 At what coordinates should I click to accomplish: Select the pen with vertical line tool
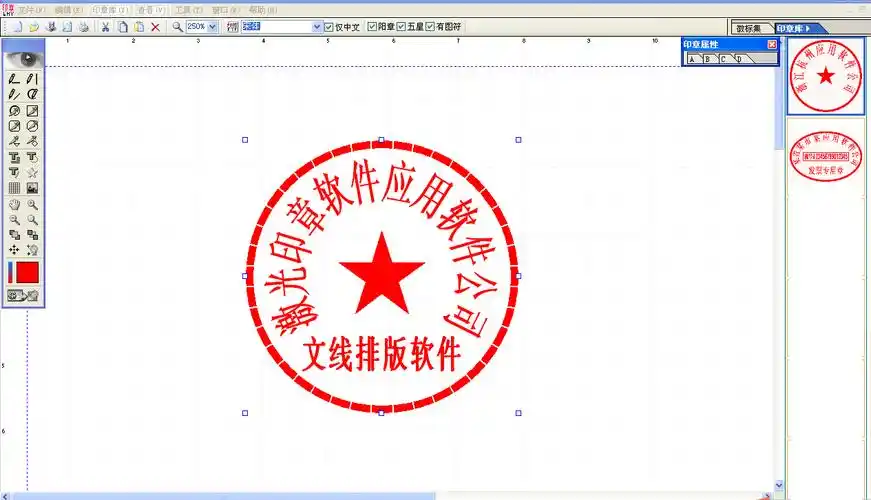[x=32, y=79]
